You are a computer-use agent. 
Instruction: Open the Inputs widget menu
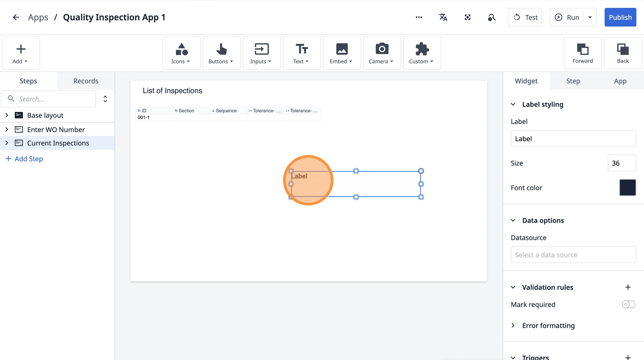[x=262, y=53]
